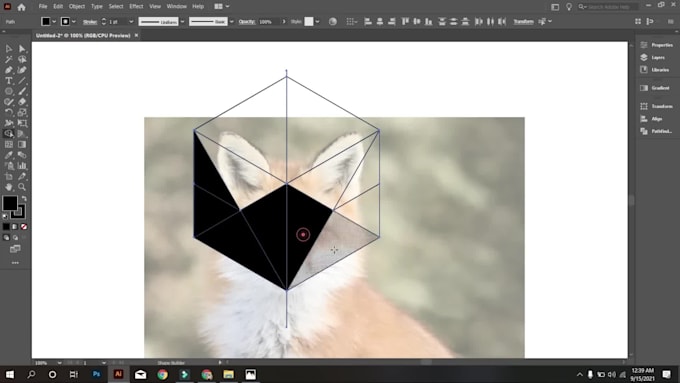Select the Type tool
680x383 pixels.
click(x=9, y=80)
